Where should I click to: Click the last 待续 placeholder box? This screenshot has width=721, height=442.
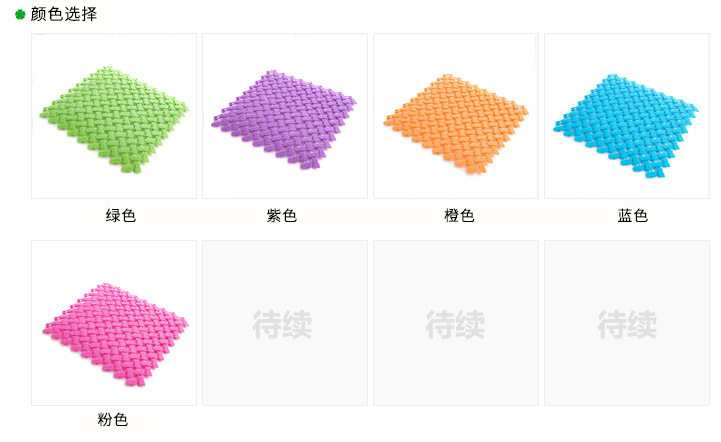click(x=627, y=323)
